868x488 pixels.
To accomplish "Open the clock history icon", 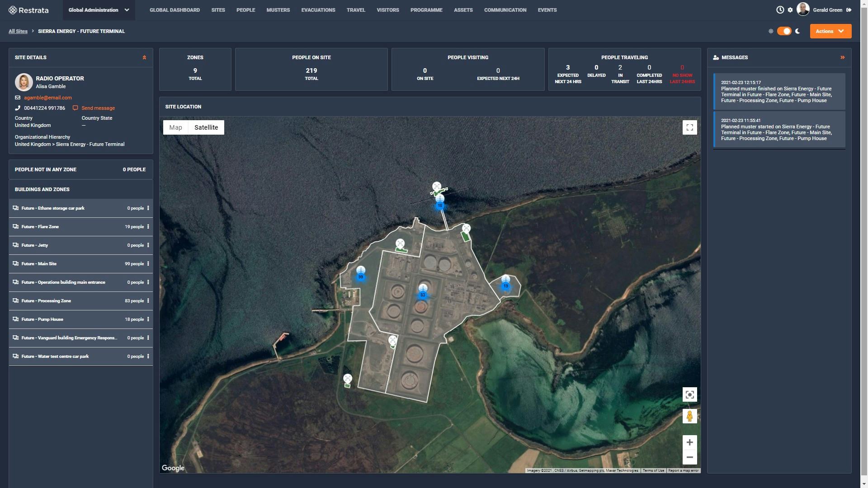I will click(780, 10).
